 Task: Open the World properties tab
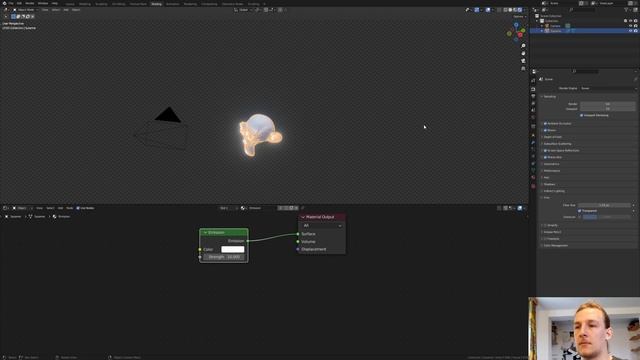pyautogui.click(x=533, y=118)
